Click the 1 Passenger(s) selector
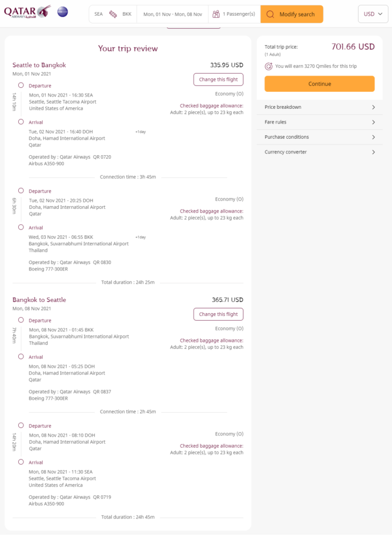This screenshot has height=535, width=392. pos(235,14)
